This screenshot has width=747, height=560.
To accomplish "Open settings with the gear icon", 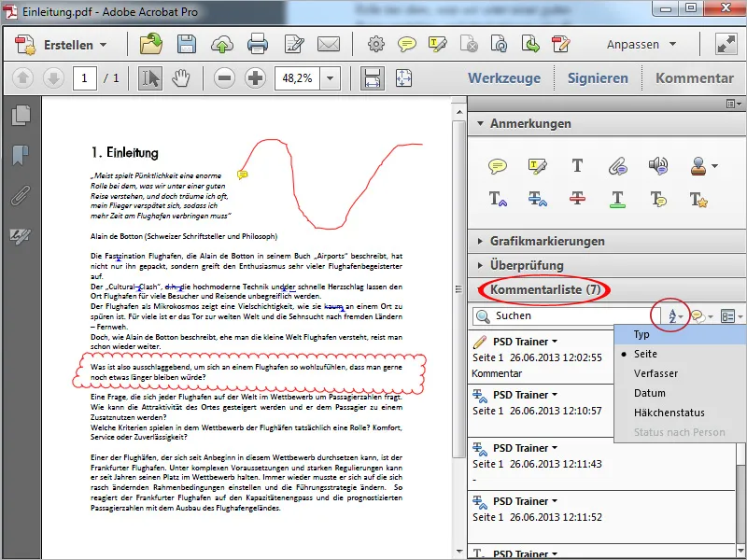I will click(376, 44).
